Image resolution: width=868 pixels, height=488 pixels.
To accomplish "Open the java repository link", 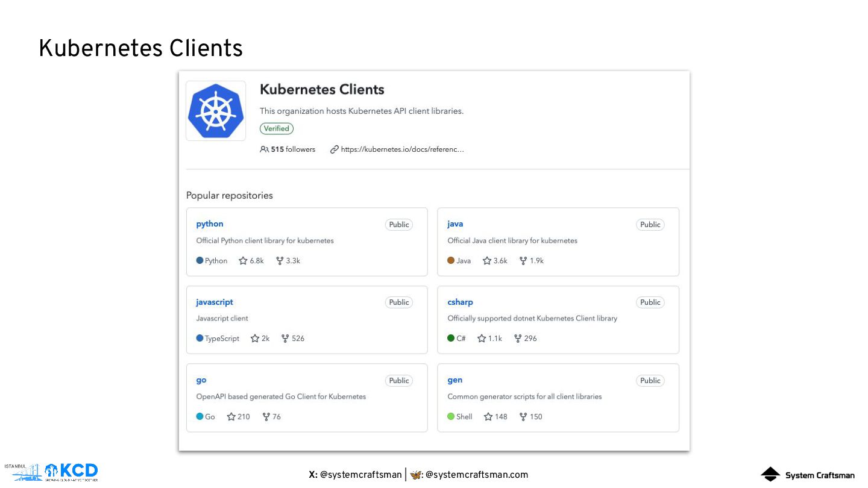I will click(455, 224).
